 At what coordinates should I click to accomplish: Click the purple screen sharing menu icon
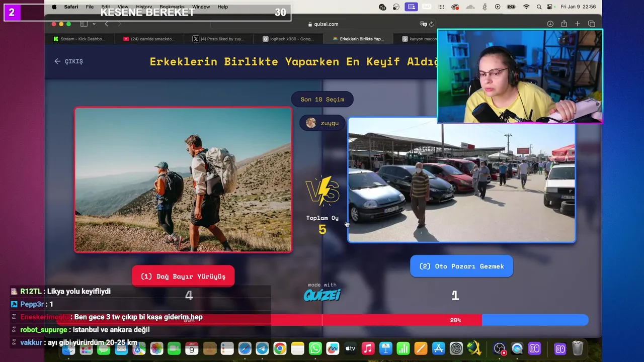[x=412, y=7]
